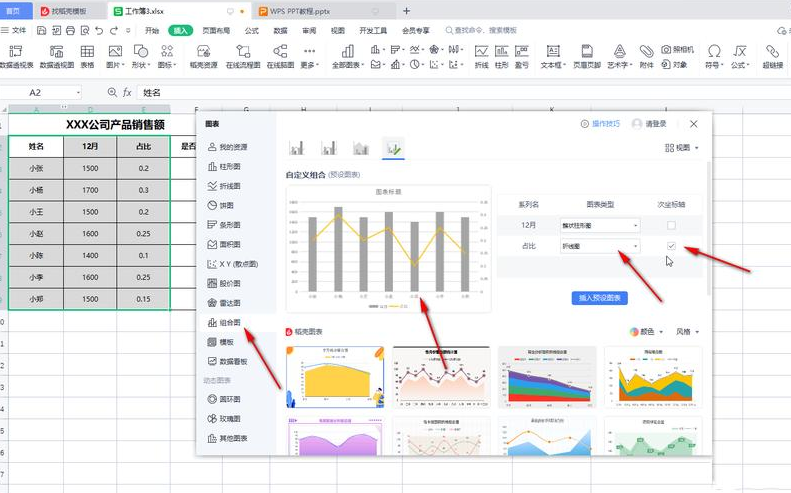Select the Shapes icon in the toolbar
The height and width of the screenshot is (493, 791).
[141, 51]
